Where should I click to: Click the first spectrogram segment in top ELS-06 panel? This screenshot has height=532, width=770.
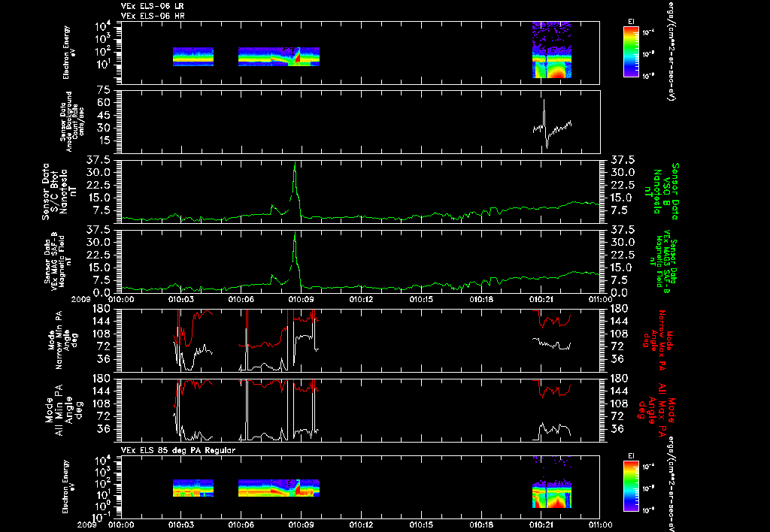click(x=193, y=56)
